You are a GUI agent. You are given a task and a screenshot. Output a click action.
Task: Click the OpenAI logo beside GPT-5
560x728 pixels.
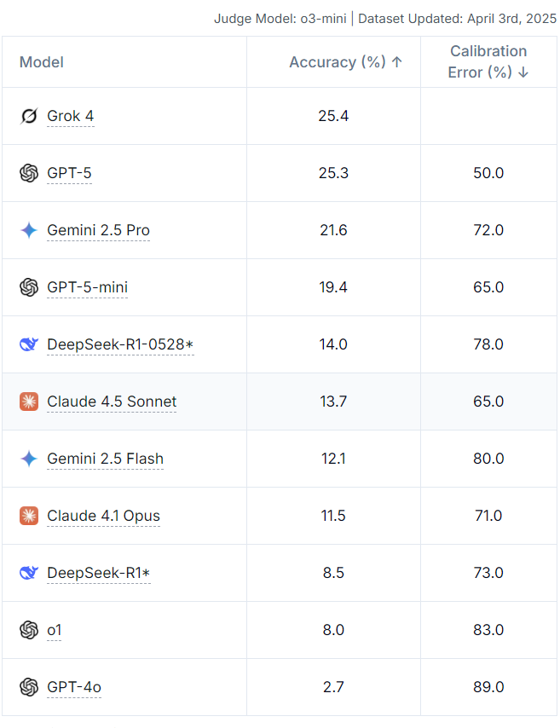click(x=29, y=173)
